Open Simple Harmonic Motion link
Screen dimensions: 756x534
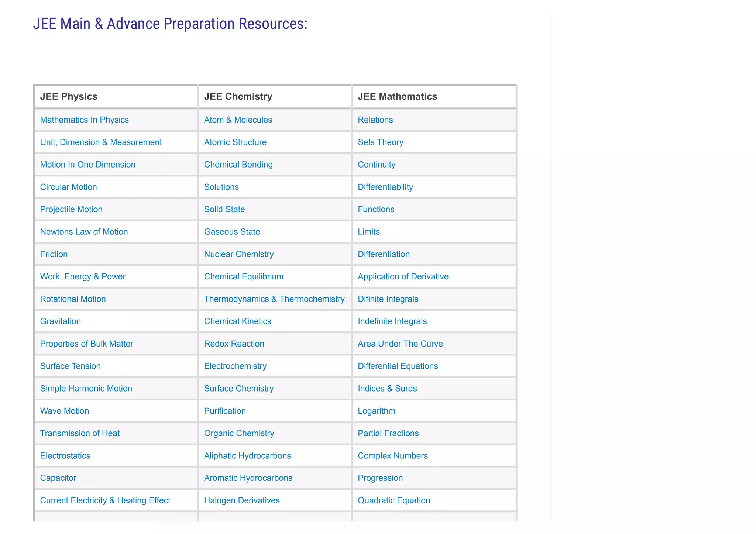pyautogui.click(x=86, y=389)
